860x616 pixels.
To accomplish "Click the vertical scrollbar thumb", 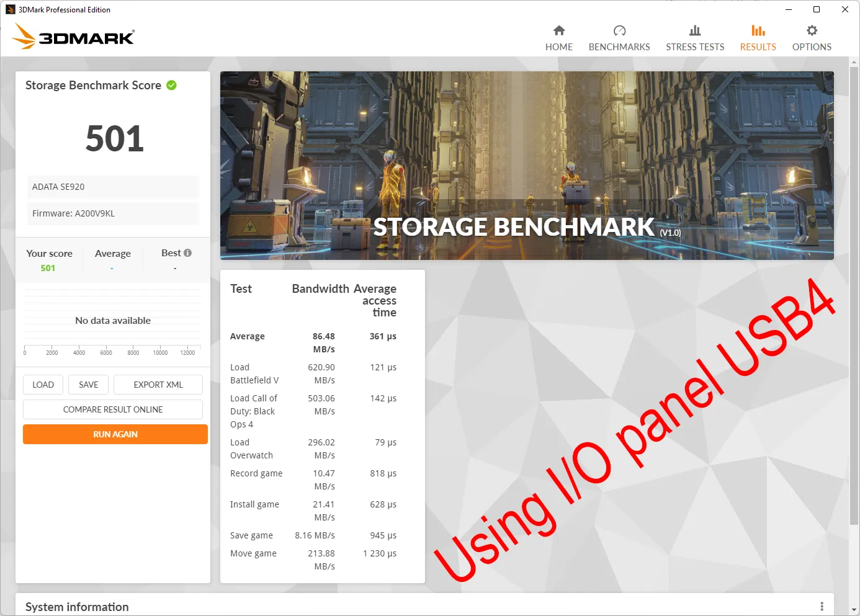I will (x=854, y=297).
